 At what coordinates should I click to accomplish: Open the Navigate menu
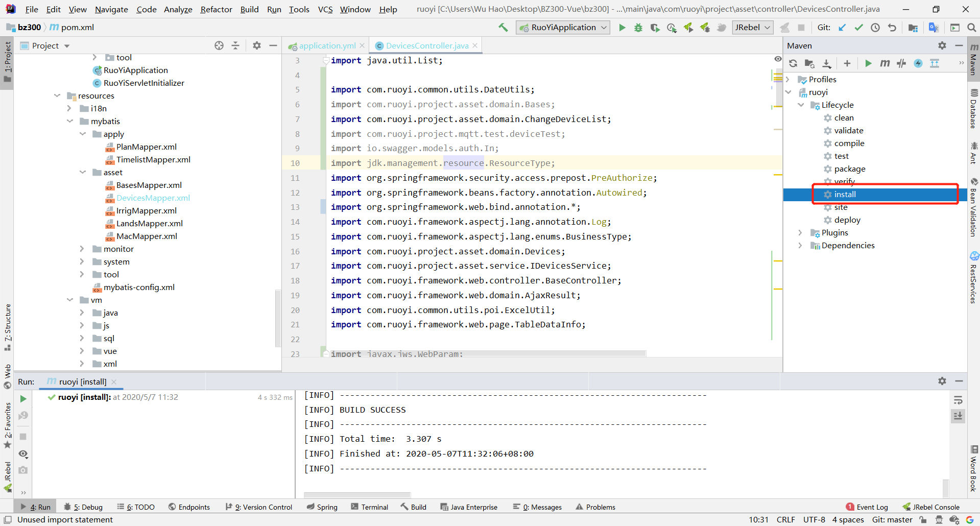click(x=111, y=9)
